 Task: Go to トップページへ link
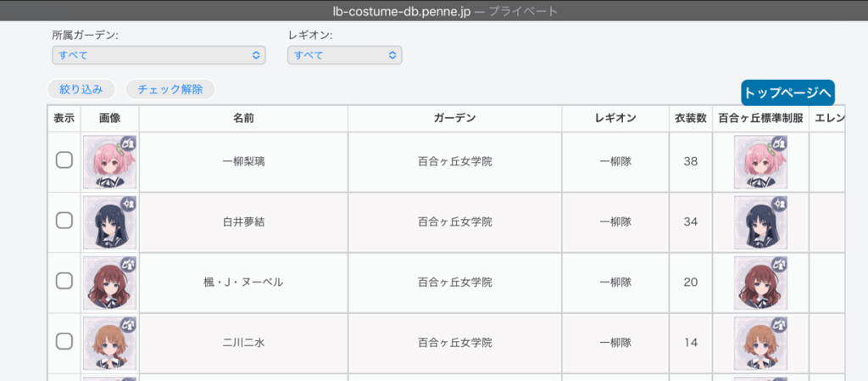pyautogui.click(x=787, y=92)
